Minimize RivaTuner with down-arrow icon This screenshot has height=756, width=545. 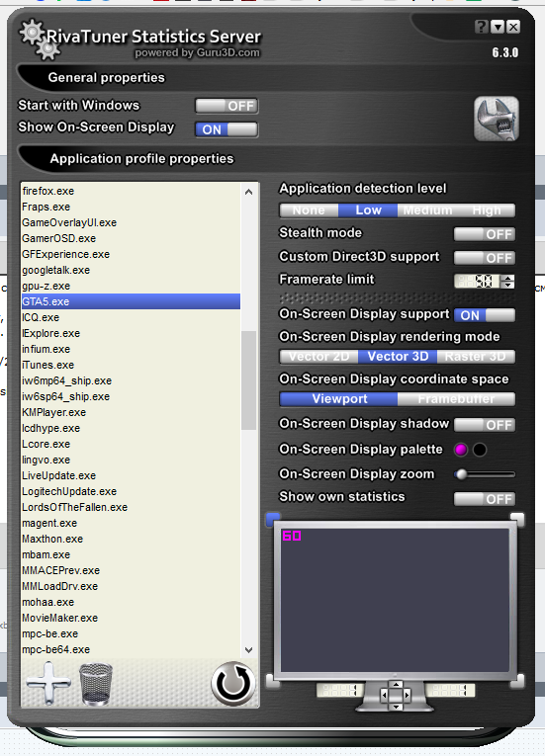(x=498, y=27)
